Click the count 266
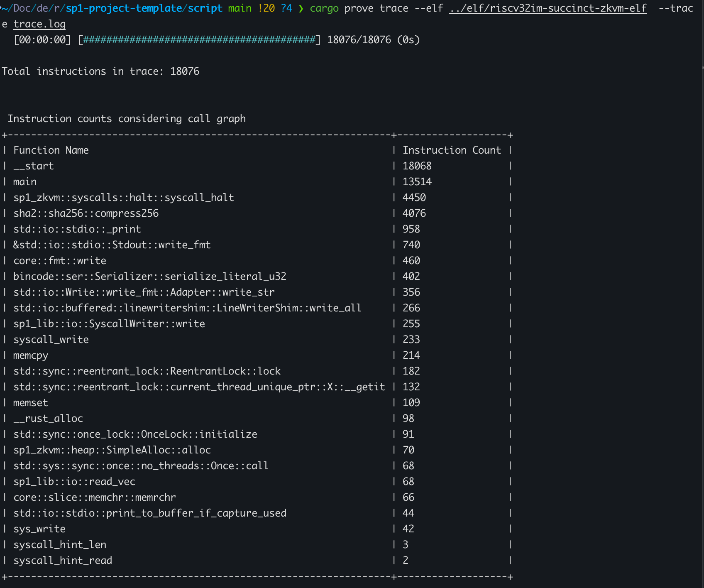 (x=411, y=308)
